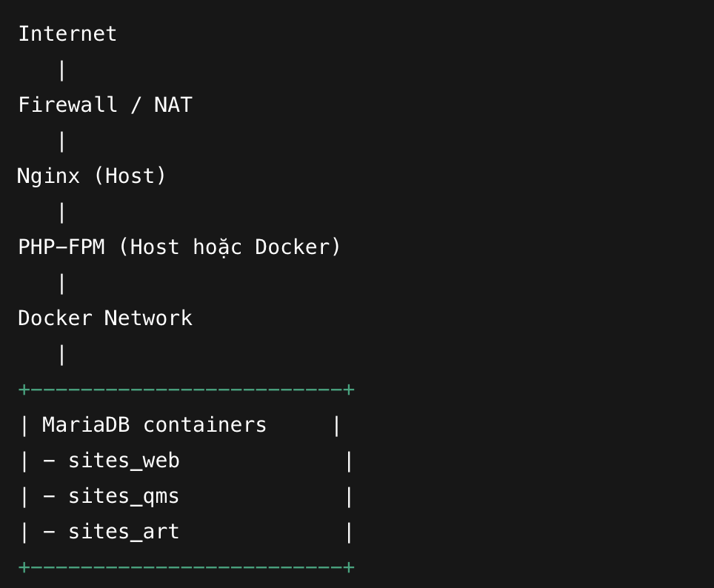Click the word "hoặc"
This screenshot has width=714, height=588.
click(x=218, y=247)
